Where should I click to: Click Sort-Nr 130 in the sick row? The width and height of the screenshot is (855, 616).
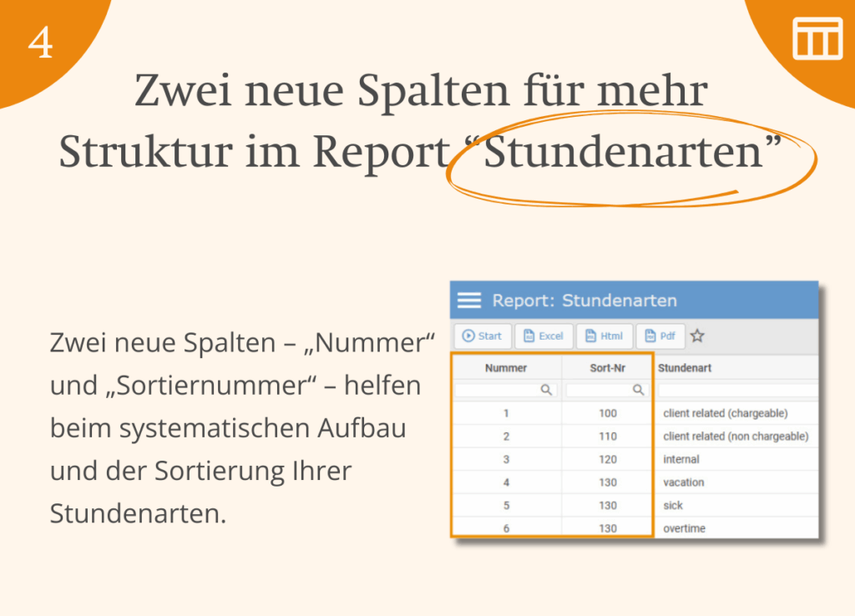click(608, 505)
